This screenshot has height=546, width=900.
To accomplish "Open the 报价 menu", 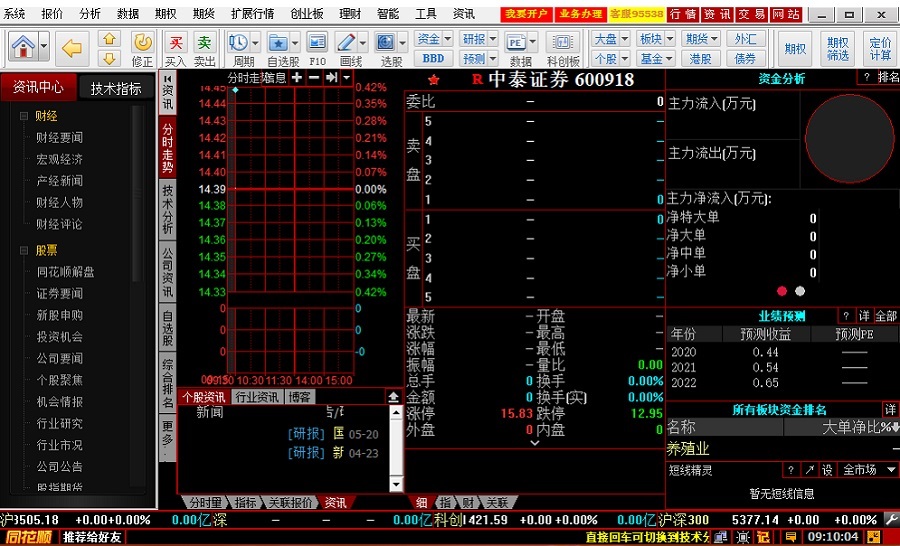I will tap(52, 14).
